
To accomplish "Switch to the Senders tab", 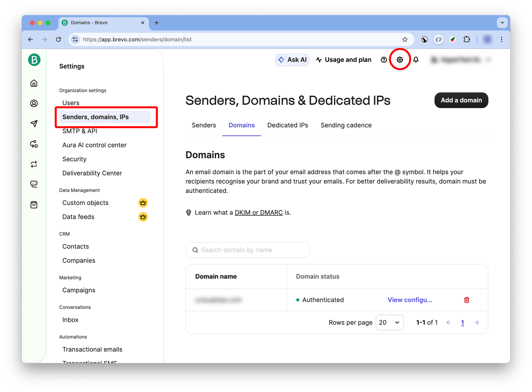I will pos(204,125).
